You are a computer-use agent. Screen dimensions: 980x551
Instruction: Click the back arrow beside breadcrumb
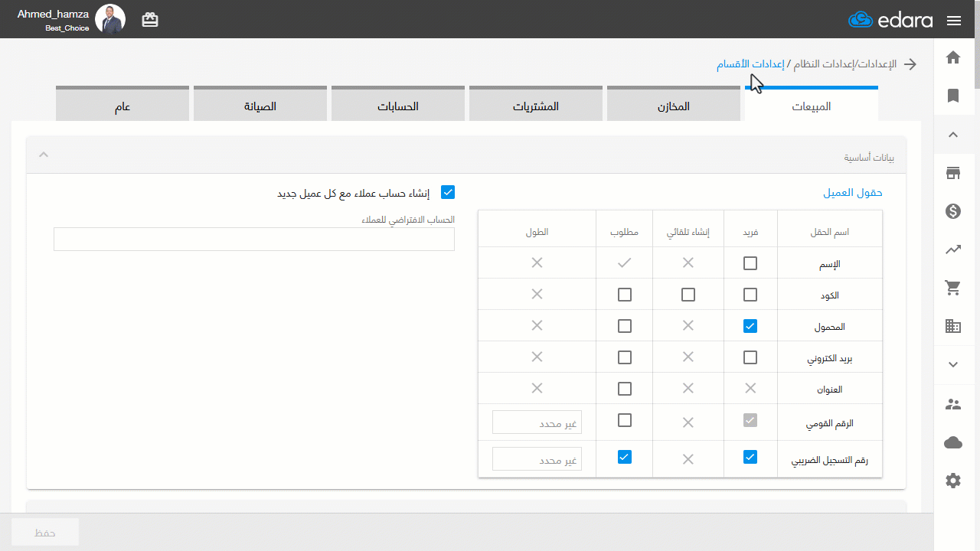[x=910, y=64]
